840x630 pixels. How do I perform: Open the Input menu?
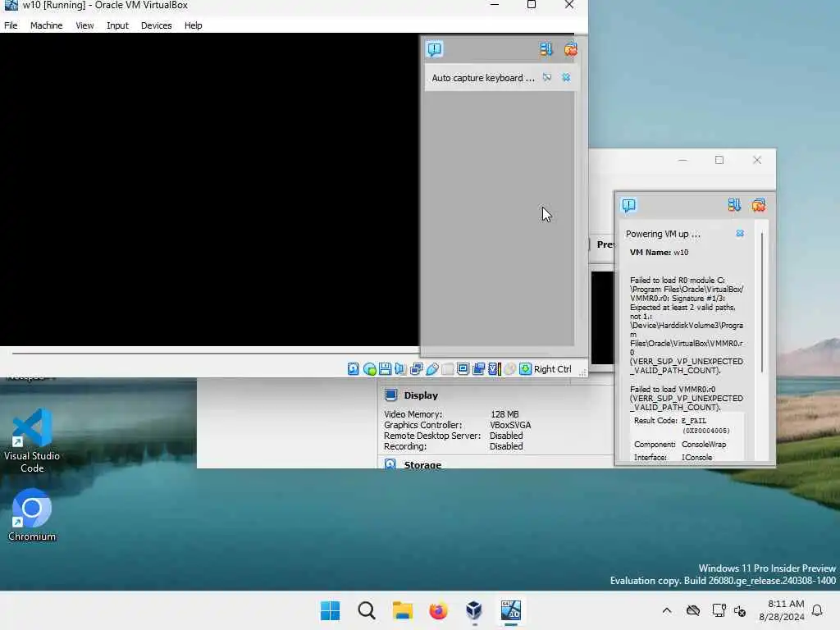[x=117, y=25]
